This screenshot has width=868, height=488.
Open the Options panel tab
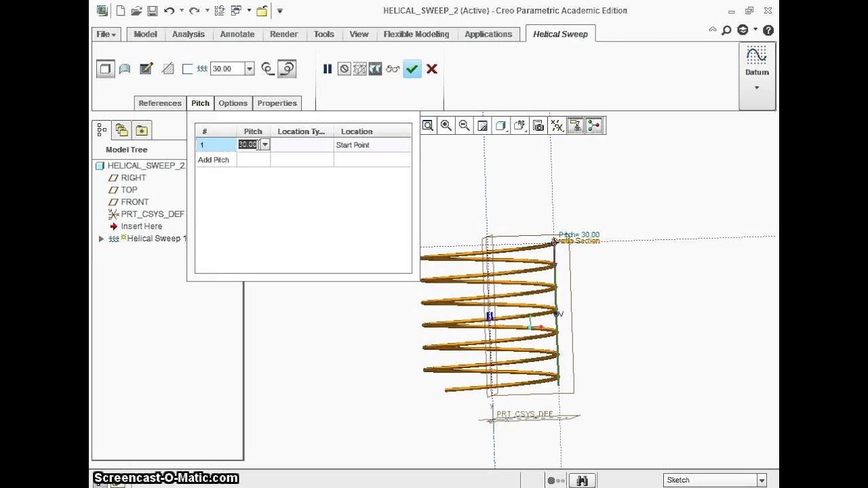click(x=233, y=103)
